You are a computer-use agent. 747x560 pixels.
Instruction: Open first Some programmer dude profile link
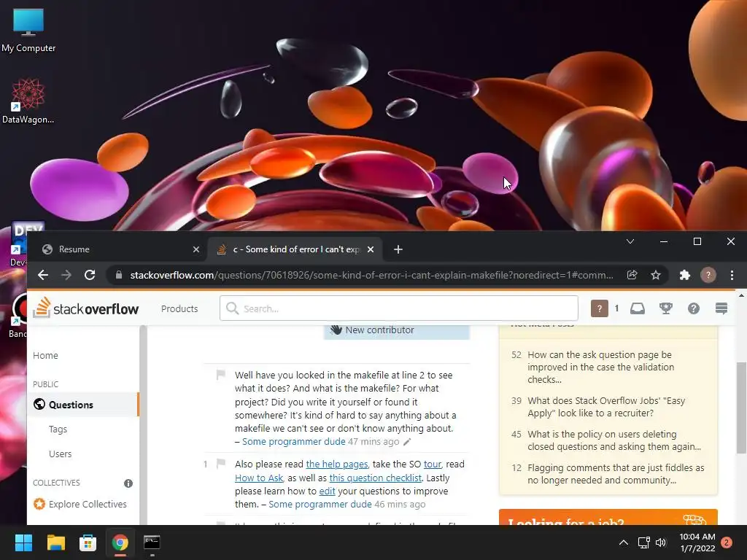pyautogui.click(x=293, y=441)
